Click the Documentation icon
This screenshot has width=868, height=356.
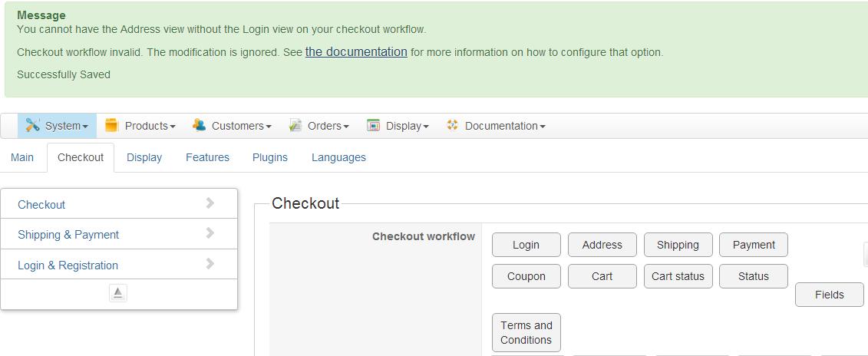[x=452, y=125]
